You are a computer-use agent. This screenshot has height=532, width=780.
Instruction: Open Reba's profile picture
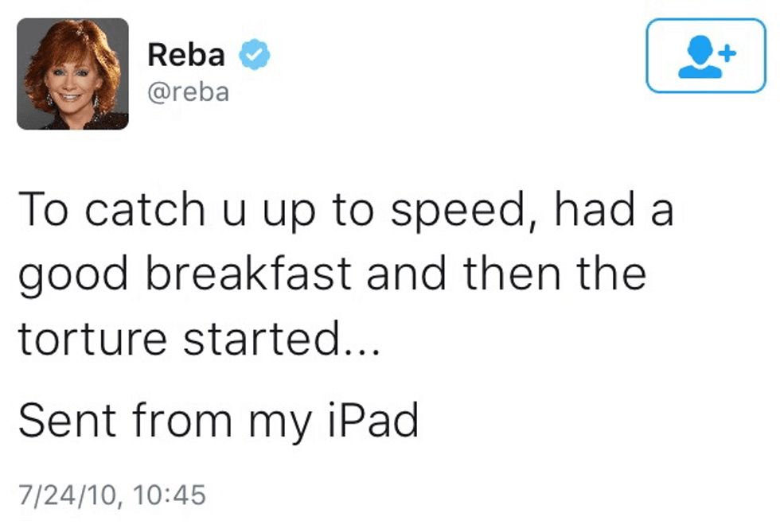(x=72, y=73)
